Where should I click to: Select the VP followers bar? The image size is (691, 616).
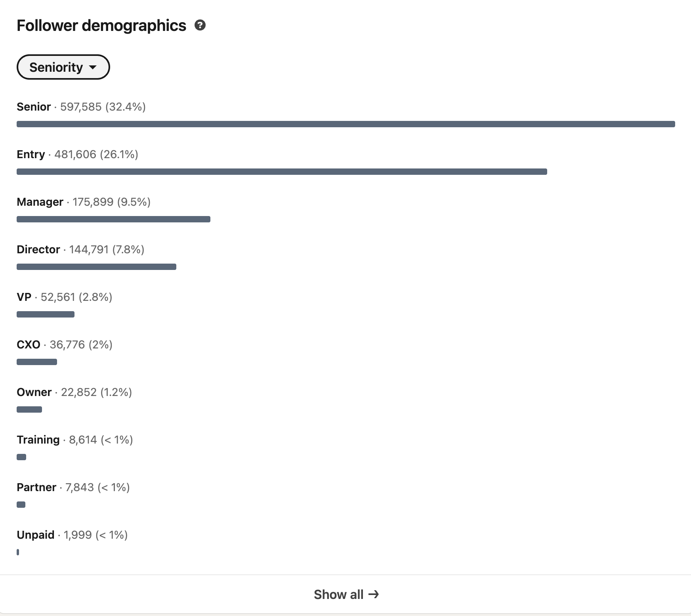(46, 314)
